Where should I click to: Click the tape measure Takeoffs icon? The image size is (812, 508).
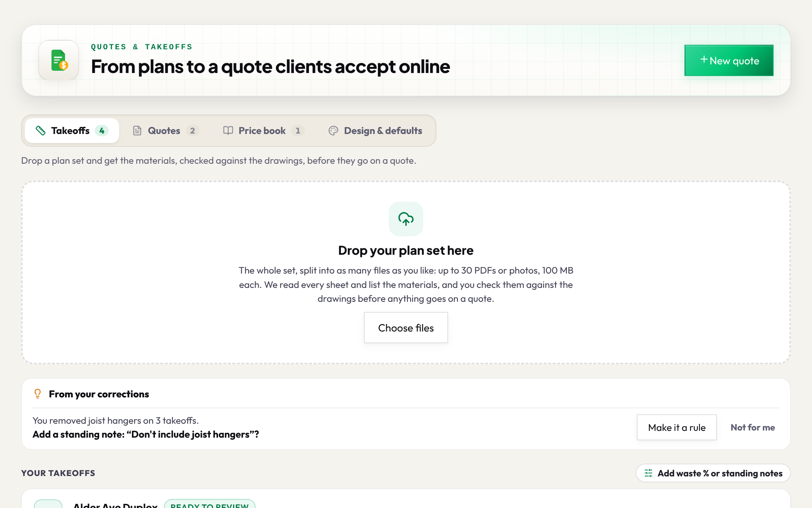pyautogui.click(x=41, y=131)
